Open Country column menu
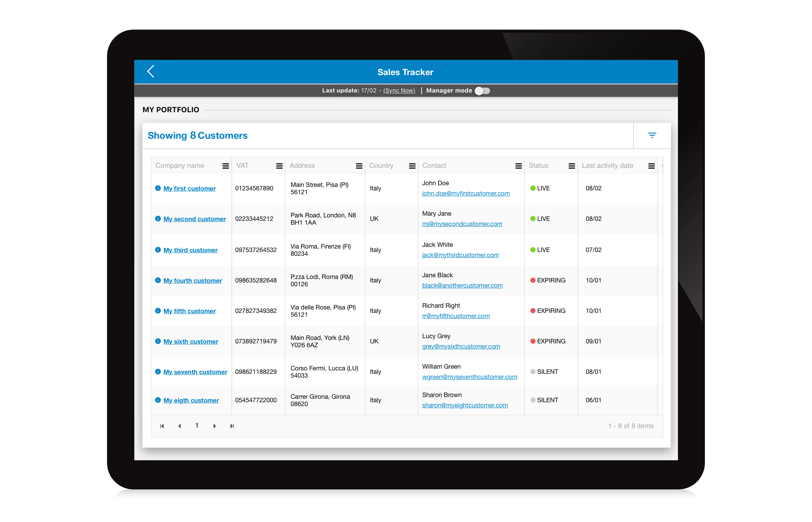The width and height of the screenshot is (812, 522). tap(412, 166)
